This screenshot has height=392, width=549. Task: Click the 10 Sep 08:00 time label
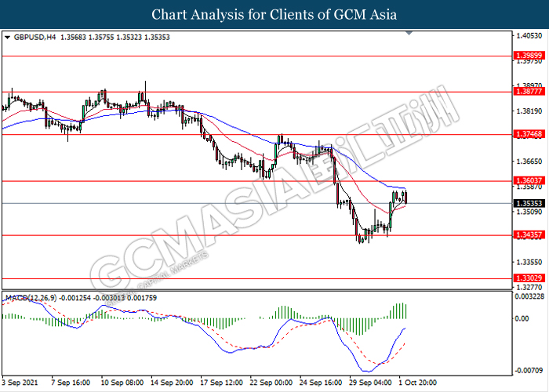122,383
